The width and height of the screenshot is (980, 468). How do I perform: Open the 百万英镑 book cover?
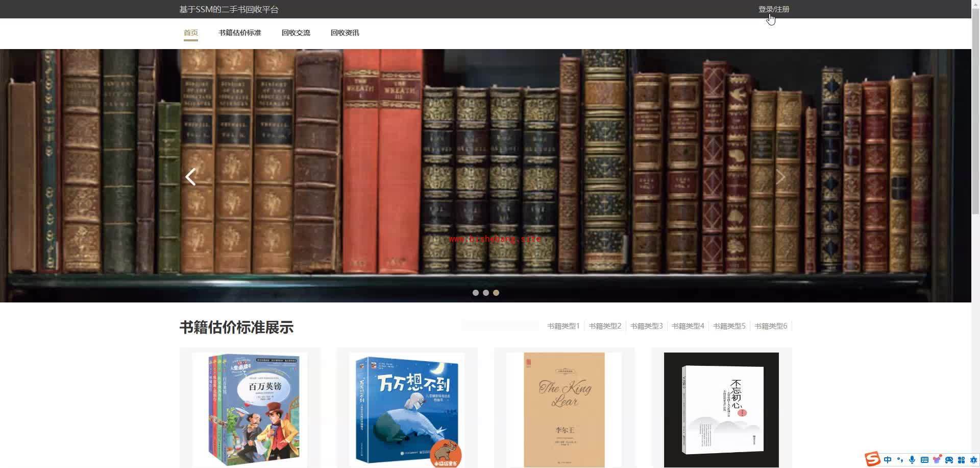click(x=250, y=410)
